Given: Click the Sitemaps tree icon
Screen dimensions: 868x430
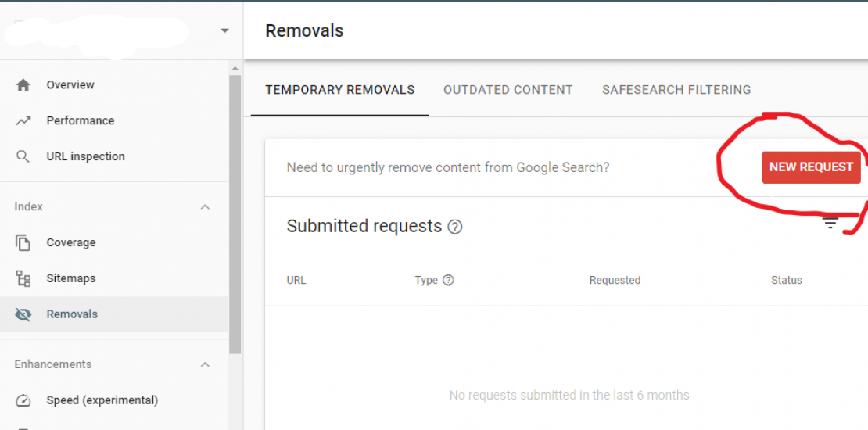Looking at the screenshot, I should [x=23, y=278].
